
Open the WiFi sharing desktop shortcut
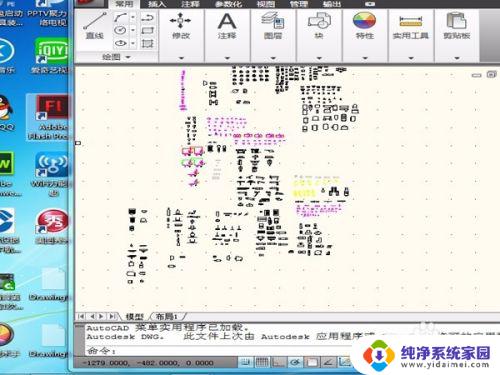51,174
